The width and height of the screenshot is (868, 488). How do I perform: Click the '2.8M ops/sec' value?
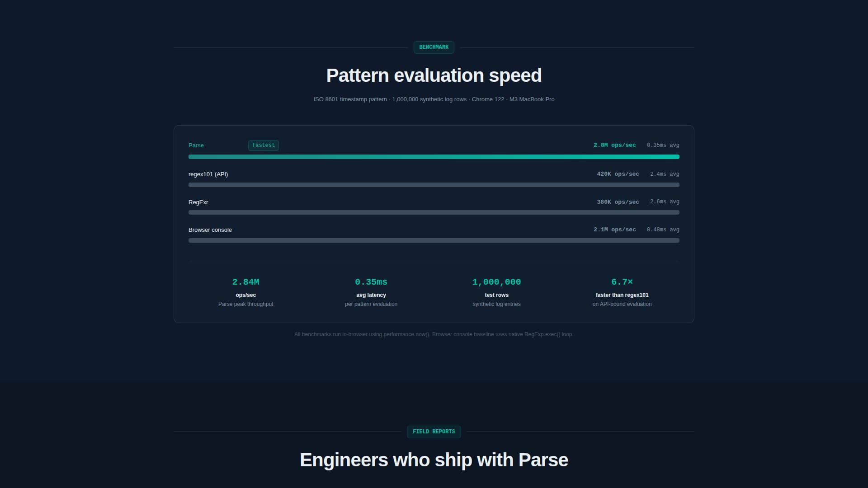pos(614,145)
